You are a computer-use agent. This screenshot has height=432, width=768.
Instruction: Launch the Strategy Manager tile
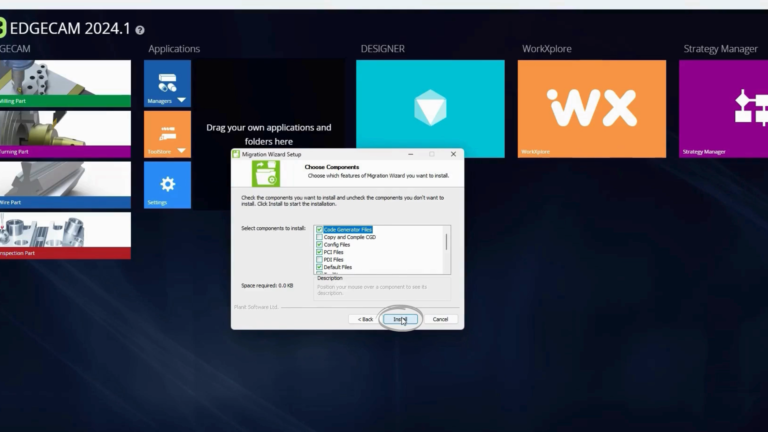point(723,109)
